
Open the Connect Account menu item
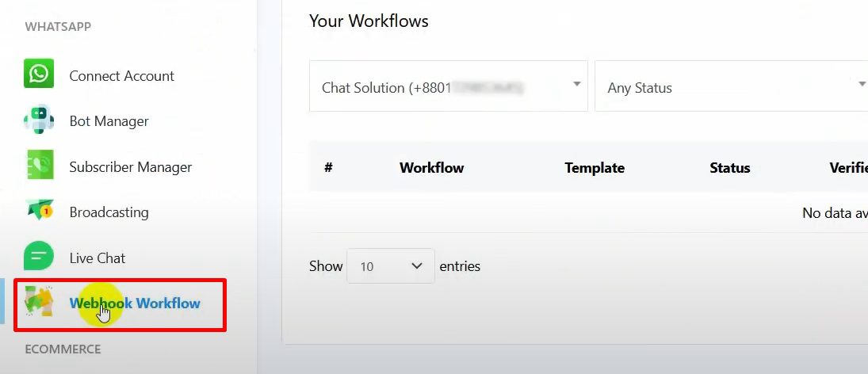pos(121,76)
